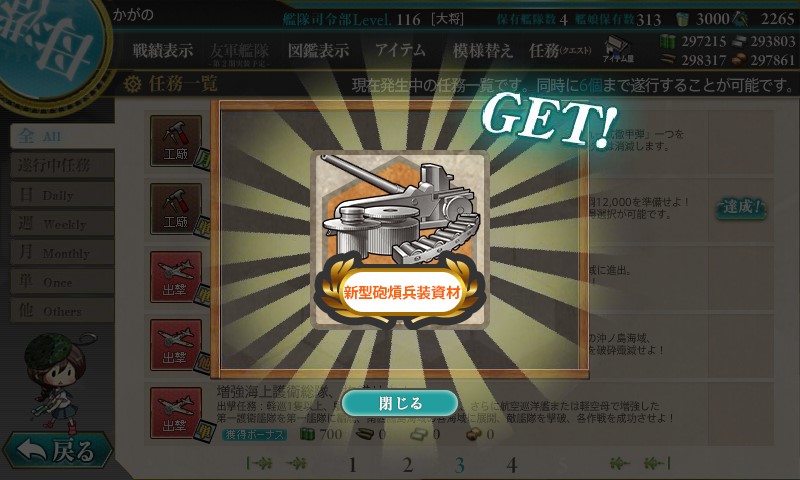Click the 母港 home port circle emblem
800x480 pixels.
51,48
